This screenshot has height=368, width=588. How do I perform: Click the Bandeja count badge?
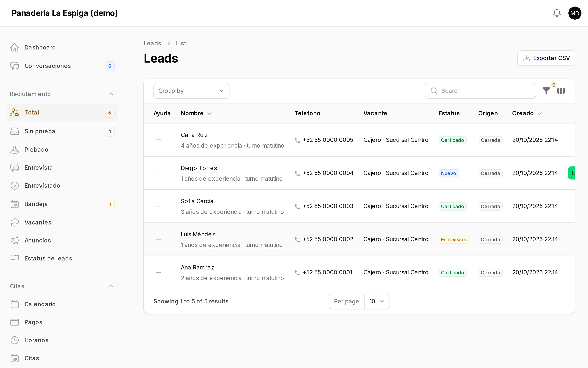(x=110, y=204)
